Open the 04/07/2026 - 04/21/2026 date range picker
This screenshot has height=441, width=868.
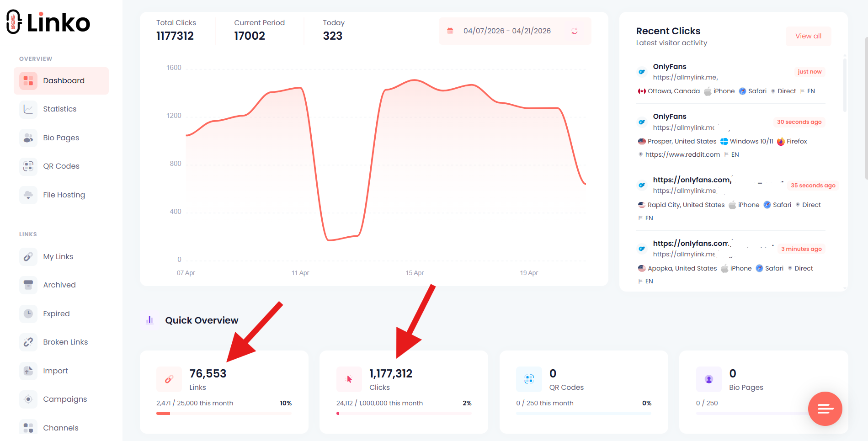coord(506,31)
